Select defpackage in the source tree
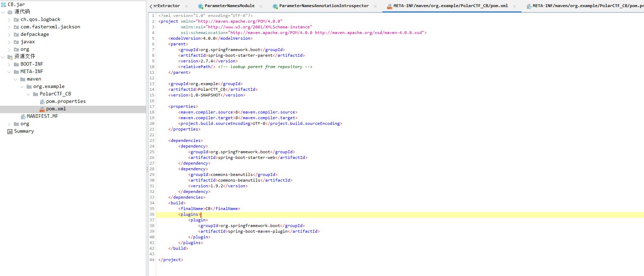 pyautogui.click(x=35, y=34)
